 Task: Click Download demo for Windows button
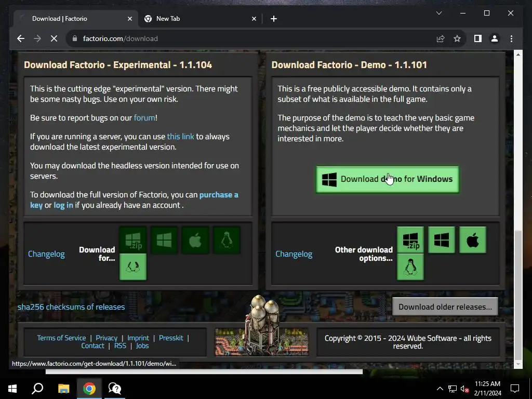[x=388, y=179]
